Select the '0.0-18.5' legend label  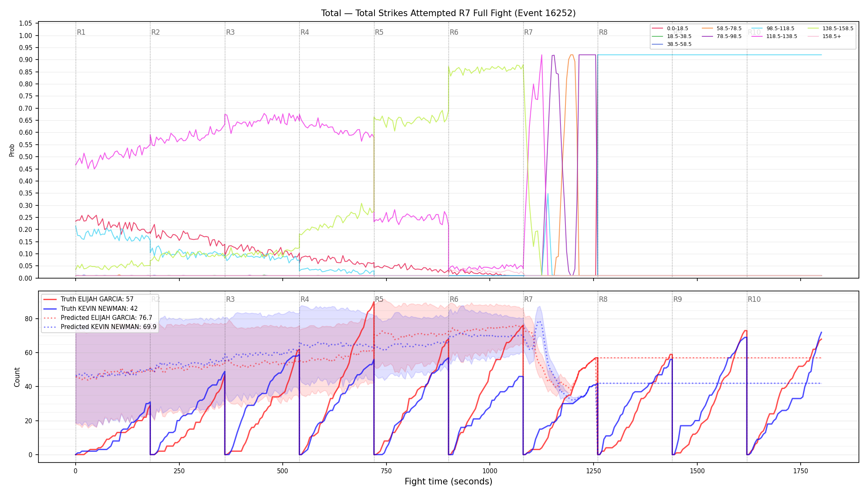pyautogui.click(x=677, y=29)
